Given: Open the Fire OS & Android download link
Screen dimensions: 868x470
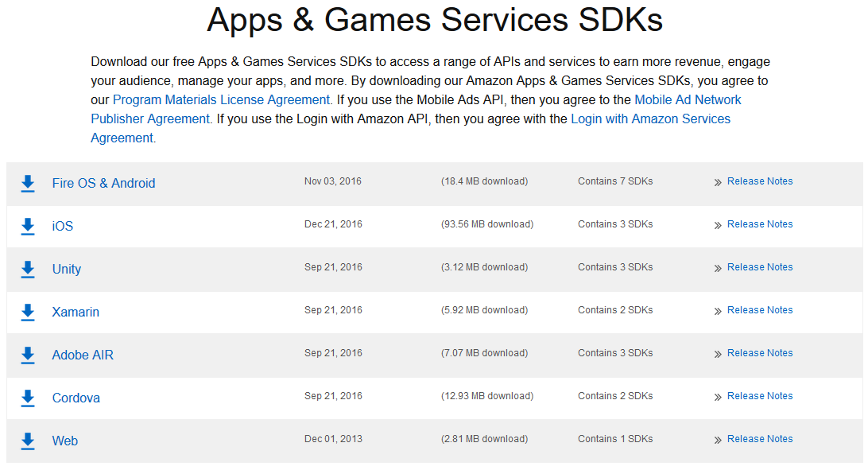Looking at the screenshot, I should coord(103,183).
